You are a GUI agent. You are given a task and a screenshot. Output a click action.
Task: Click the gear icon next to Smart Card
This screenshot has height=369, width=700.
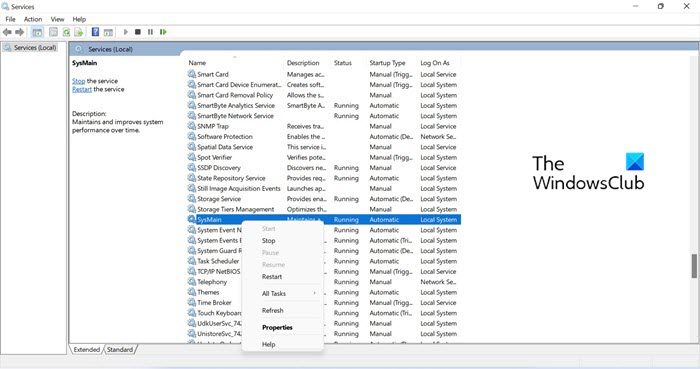(x=192, y=74)
